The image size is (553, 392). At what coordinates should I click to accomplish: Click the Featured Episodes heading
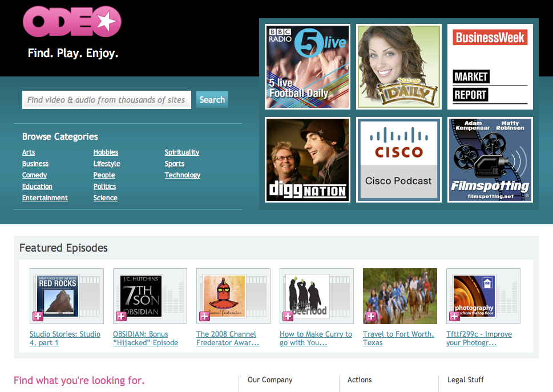63,248
